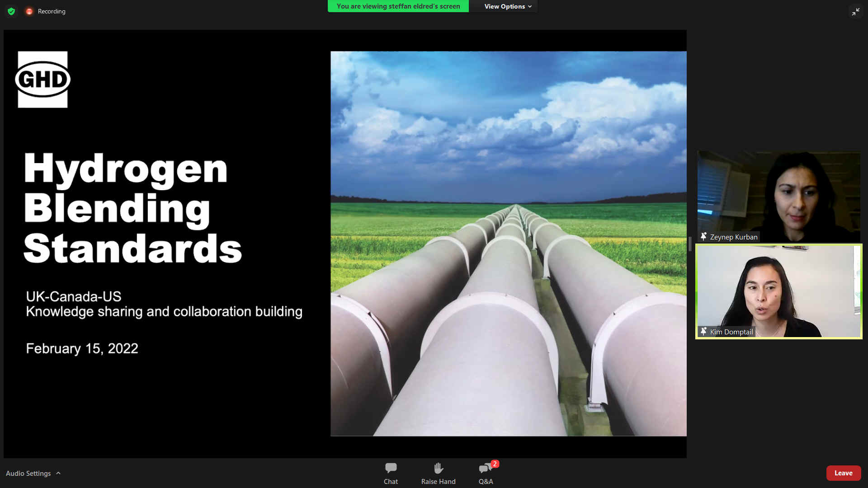Open the View Options dropdown
Viewport: 868px width, 488px height.
pos(508,6)
